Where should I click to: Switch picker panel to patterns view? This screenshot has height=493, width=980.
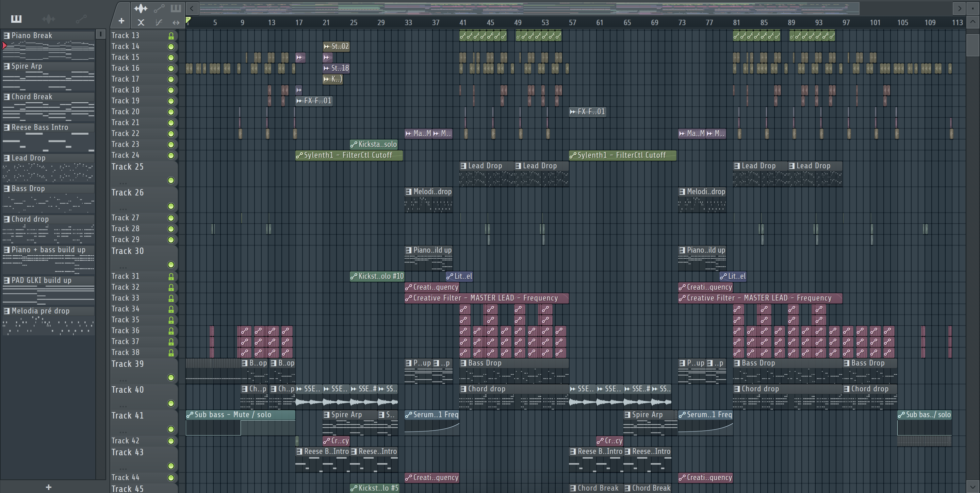pyautogui.click(x=16, y=19)
